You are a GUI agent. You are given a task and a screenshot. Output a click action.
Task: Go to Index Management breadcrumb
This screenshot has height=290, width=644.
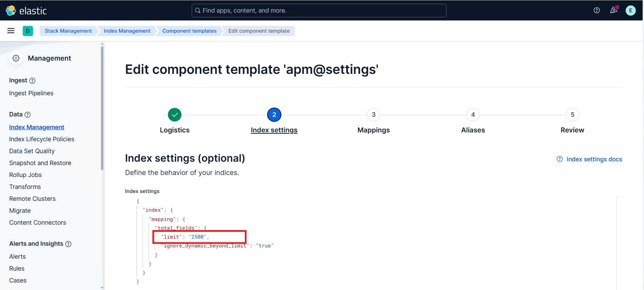pos(127,31)
